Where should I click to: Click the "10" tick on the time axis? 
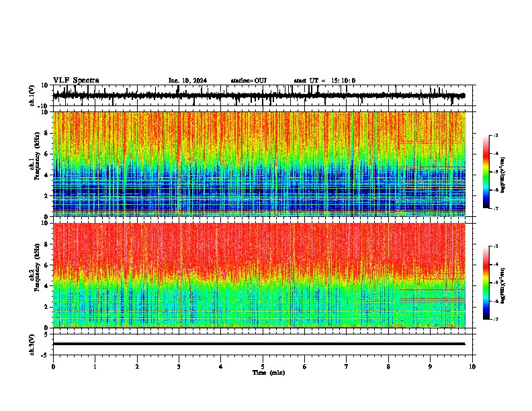click(472, 367)
